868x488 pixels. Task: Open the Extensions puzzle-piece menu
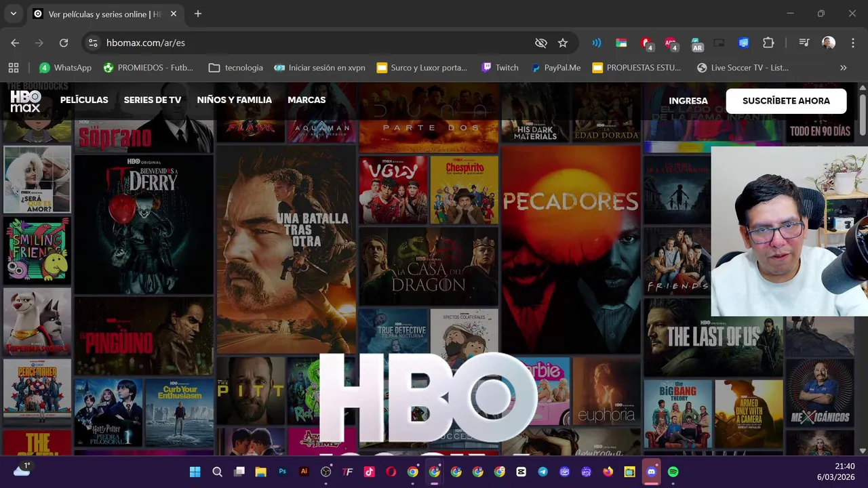(x=768, y=43)
